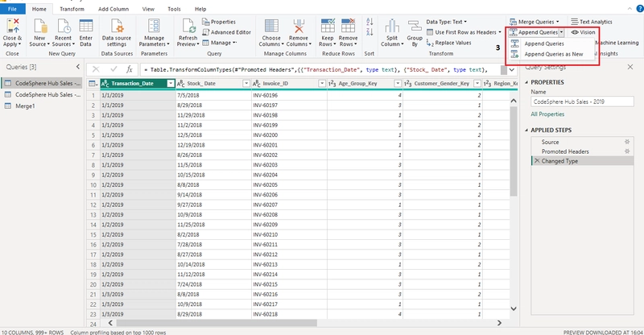Screen dimensions: 644x335
Task: Collapse the APPLIED STEPS section
Action: click(x=526, y=130)
